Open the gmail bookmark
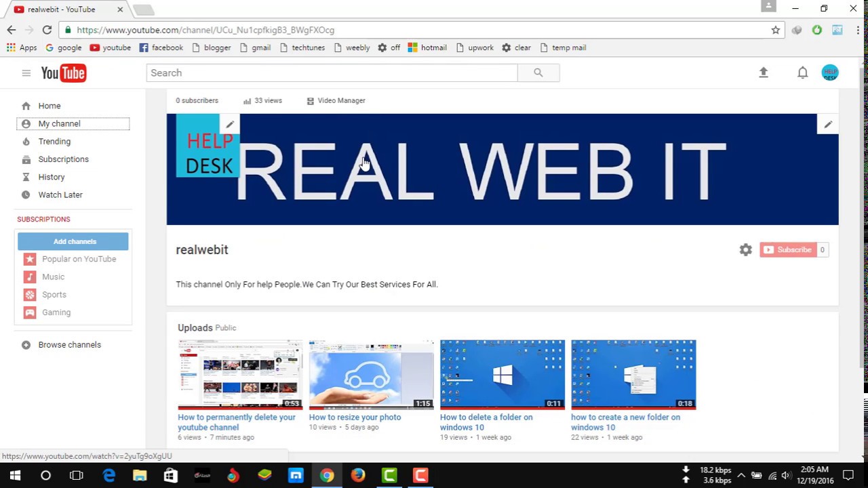Screen dimensions: 868x488 (x=255, y=47)
